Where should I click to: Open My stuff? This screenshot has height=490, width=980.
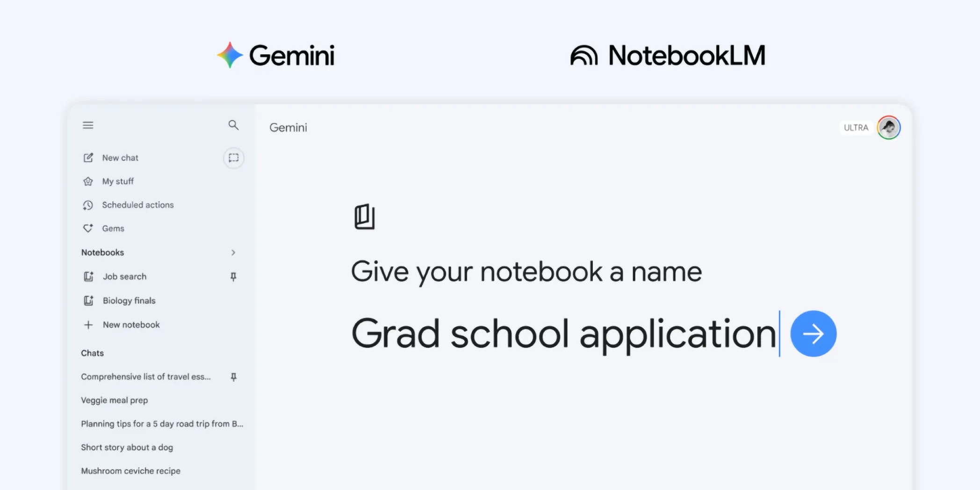118,181
